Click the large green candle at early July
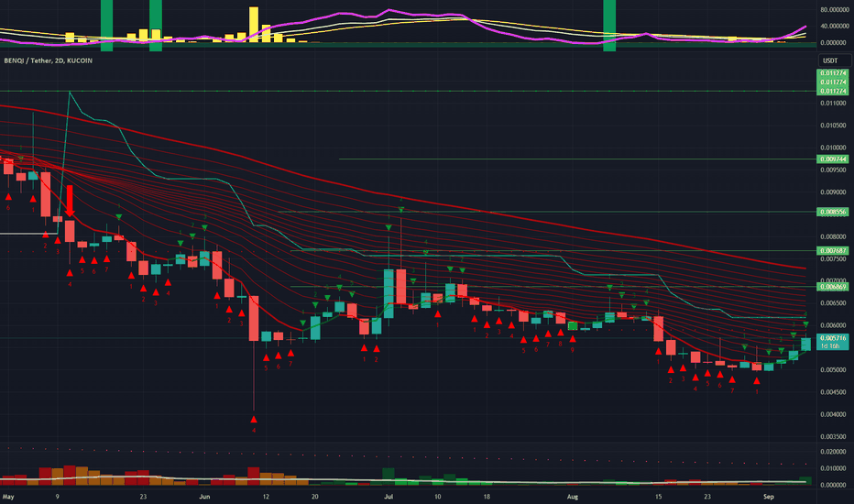Viewport: 854px width, 504px height. point(389,293)
